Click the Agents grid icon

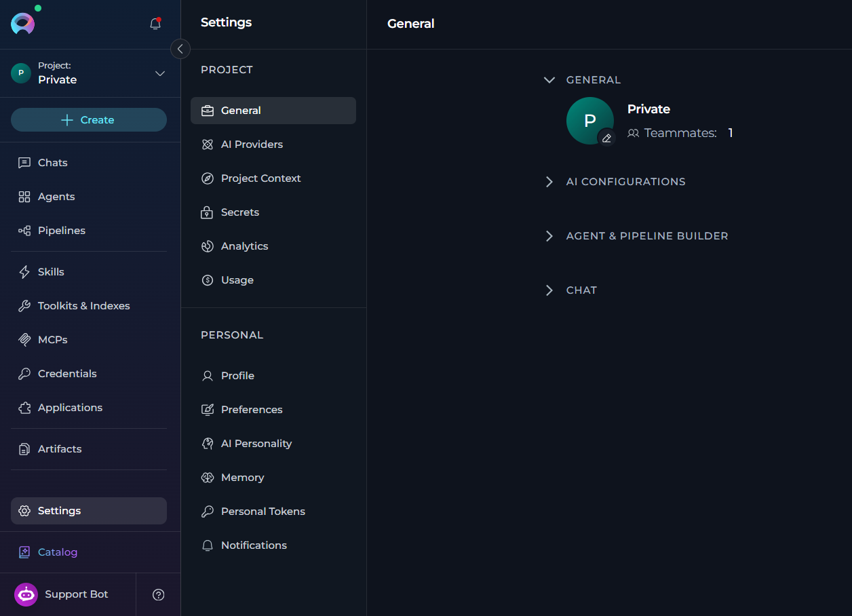(x=24, y=197)
